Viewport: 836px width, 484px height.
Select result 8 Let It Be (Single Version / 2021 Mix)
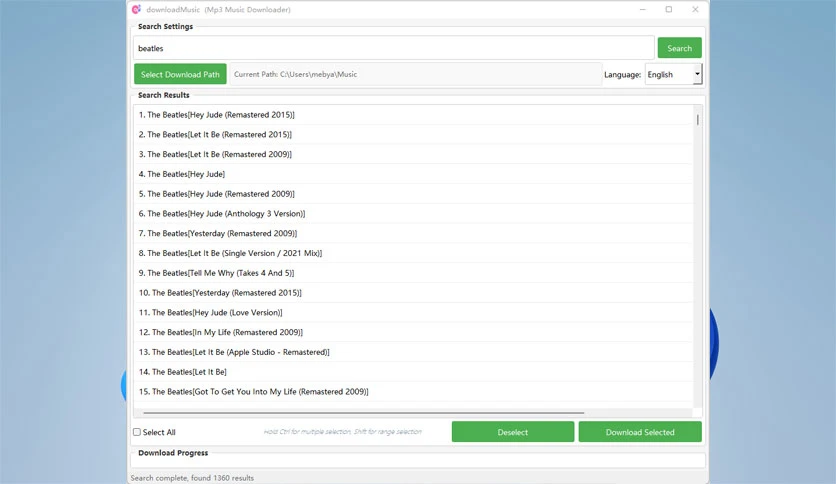(413, 253)
